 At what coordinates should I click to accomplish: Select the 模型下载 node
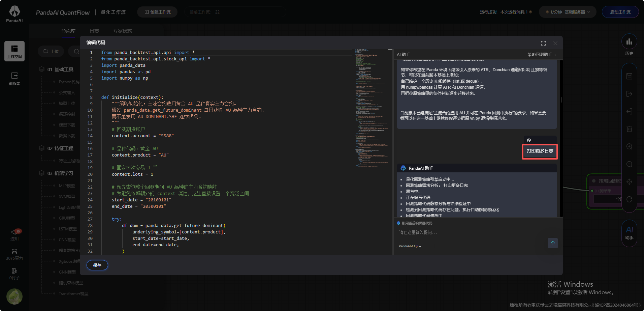pyautogui.click(x=67, y=125)
